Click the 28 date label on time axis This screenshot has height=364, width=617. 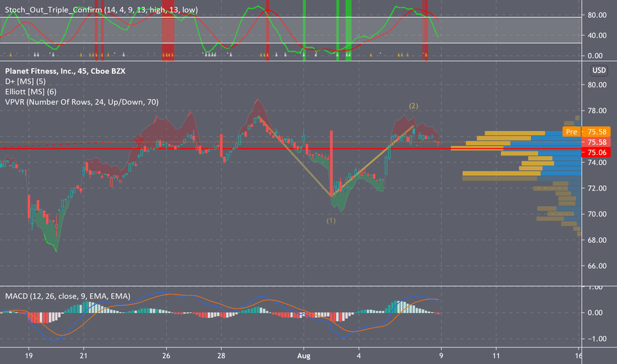(x=221, y=356)
